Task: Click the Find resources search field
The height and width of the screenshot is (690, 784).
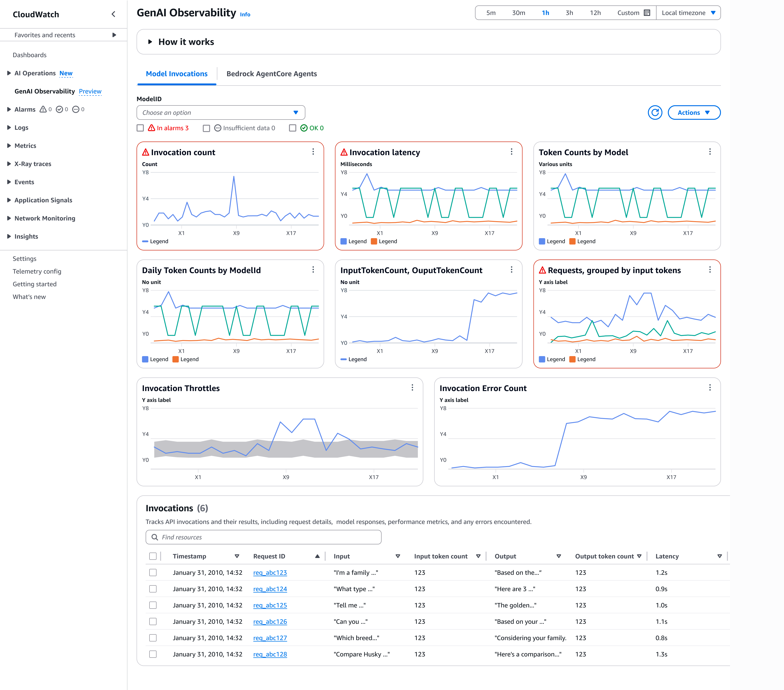Action: [x=264, y=537]
